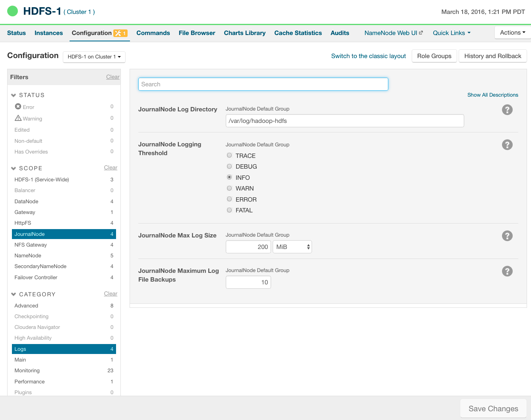
Task: Open help for Maximum Log File Backups
Action: click(x=507, y=271)
